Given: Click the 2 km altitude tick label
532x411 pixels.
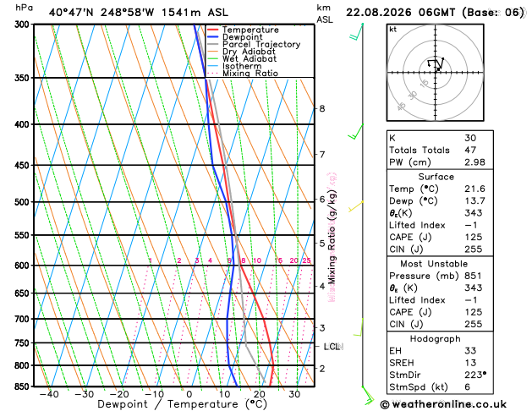Looking at the screenshot, I should click(322, 368).
